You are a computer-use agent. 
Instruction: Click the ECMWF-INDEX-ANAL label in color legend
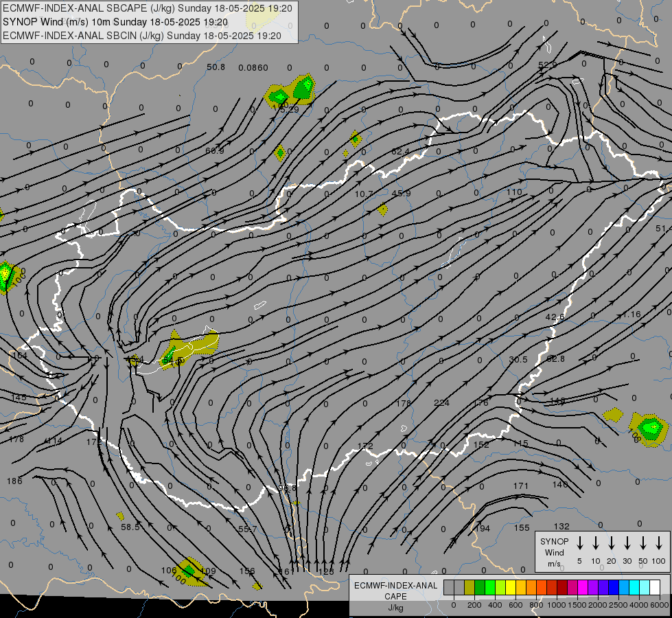pos(395,586)
